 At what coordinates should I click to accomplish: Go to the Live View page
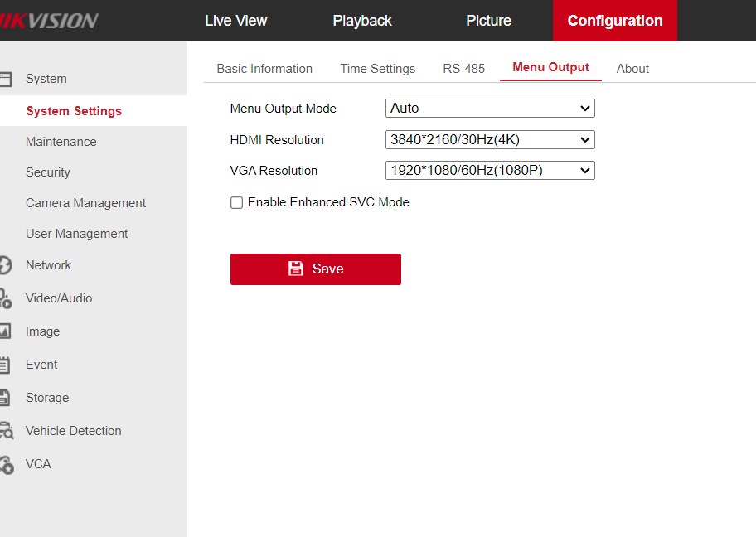236,21
